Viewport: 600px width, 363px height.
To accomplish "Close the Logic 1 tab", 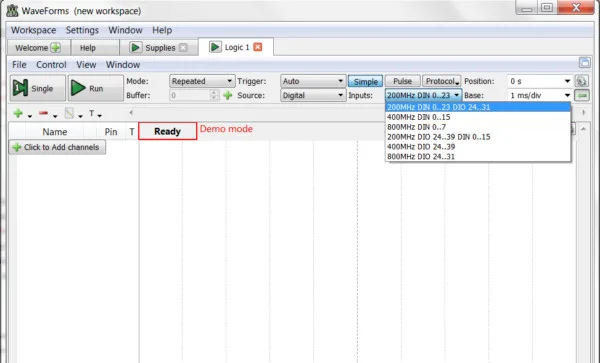I will click(x=258, y=47).
